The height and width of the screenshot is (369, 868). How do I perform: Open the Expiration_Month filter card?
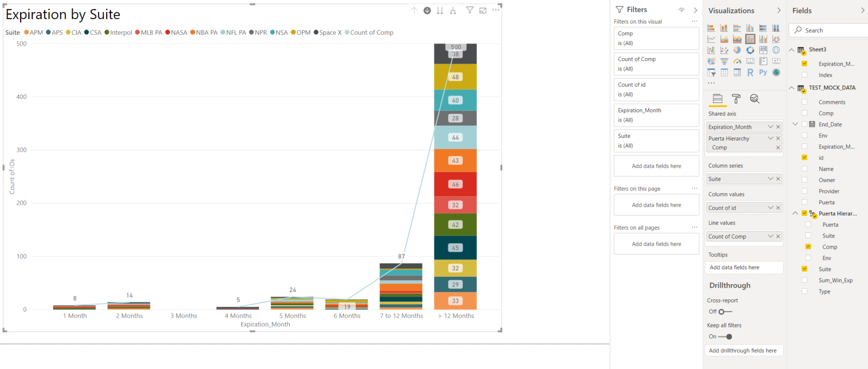pos(656,115)
